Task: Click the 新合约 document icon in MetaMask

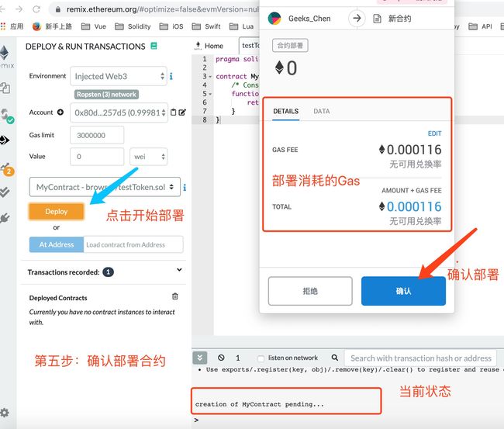Action: 377,19
